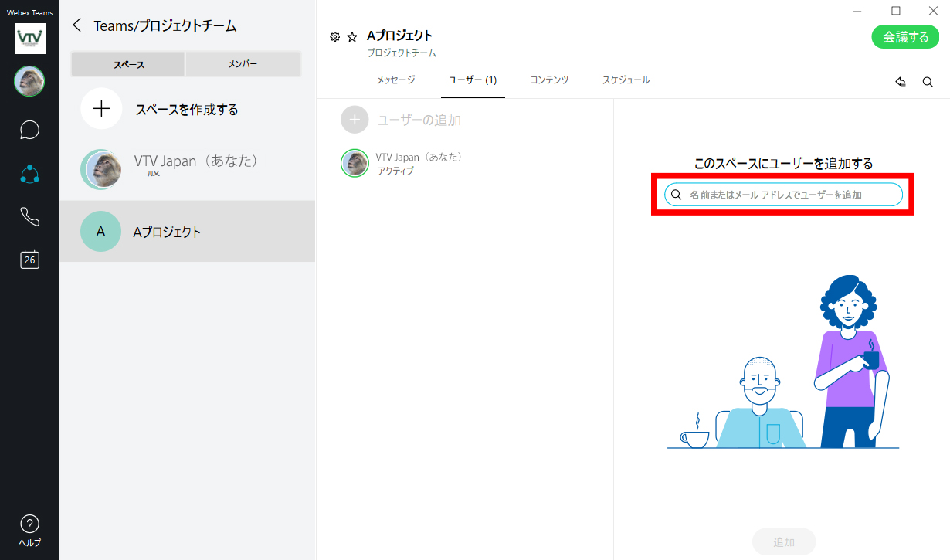Click the VTV logo at top left
Screen dimensions: 950x560
click(x=30, y=39)
